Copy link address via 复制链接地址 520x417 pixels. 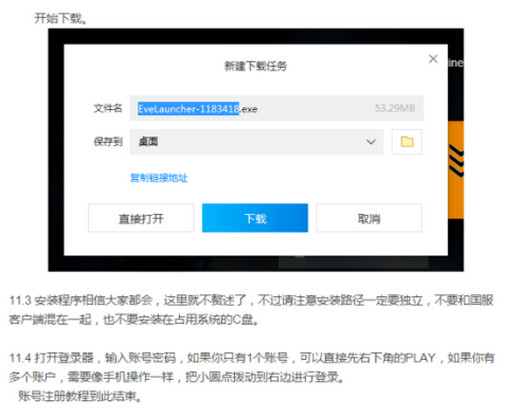coord(159,178)
